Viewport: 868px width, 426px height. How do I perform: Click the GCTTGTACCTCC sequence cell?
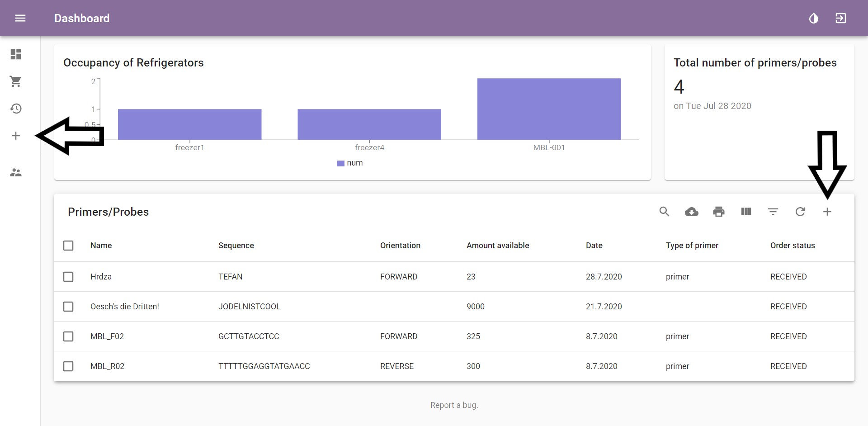(249, 336)
